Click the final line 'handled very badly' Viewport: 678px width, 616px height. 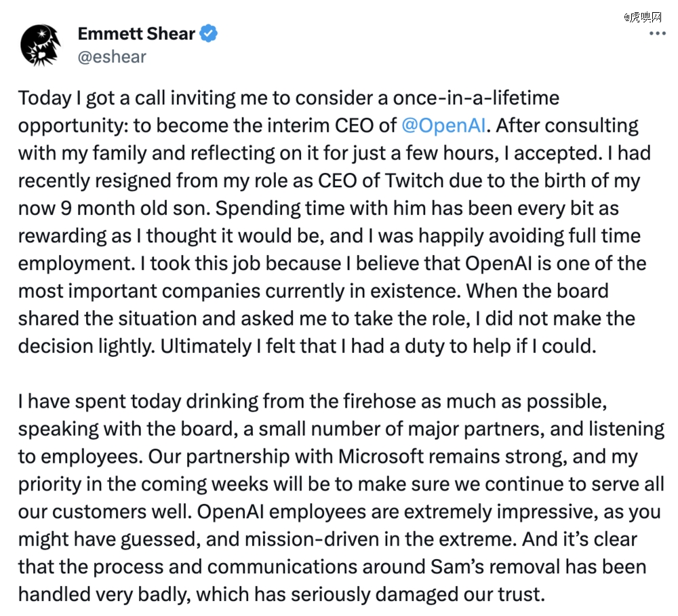104,594
